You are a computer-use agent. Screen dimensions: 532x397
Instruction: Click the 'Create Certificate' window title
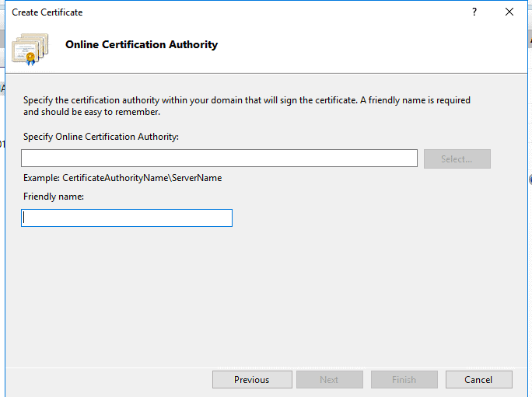point(47,12)
